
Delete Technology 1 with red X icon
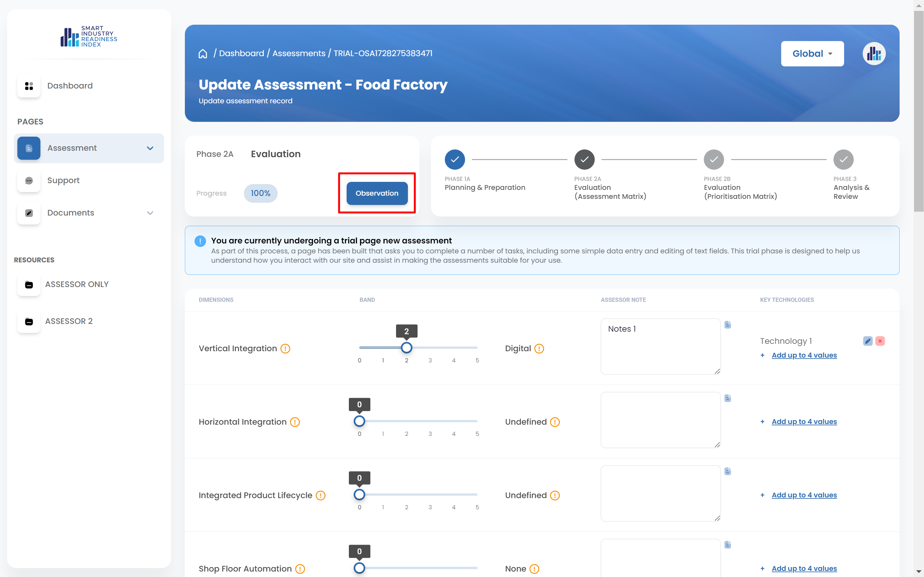[880, 341]
